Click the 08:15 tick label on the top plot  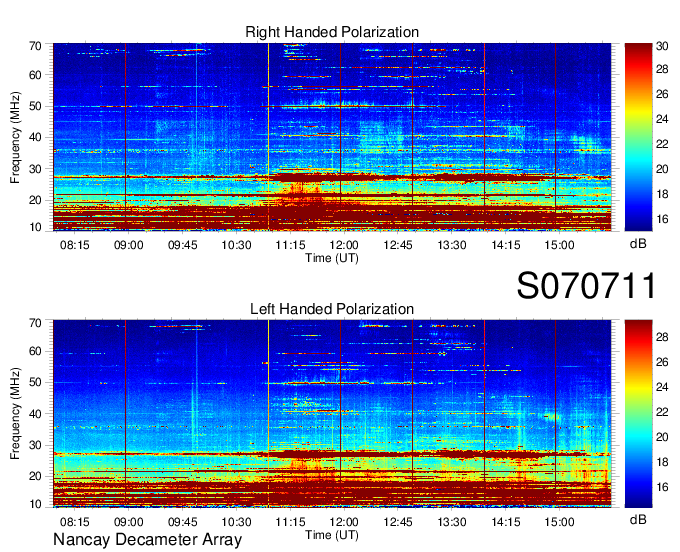click(x=75, y=245)
